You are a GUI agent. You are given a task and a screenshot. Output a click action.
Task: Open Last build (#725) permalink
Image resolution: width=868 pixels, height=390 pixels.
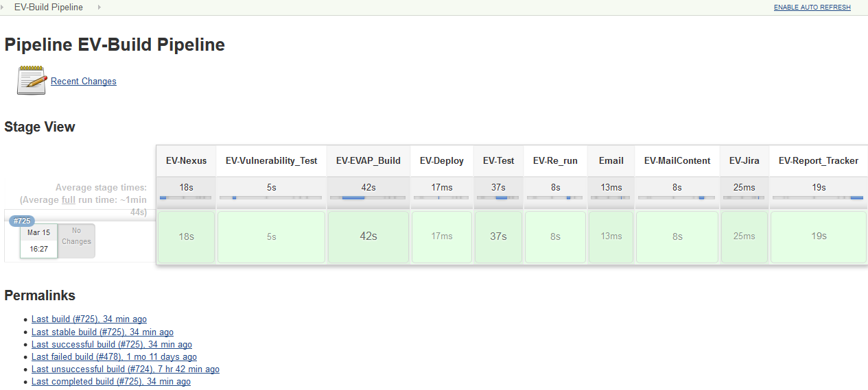(89, 319)
